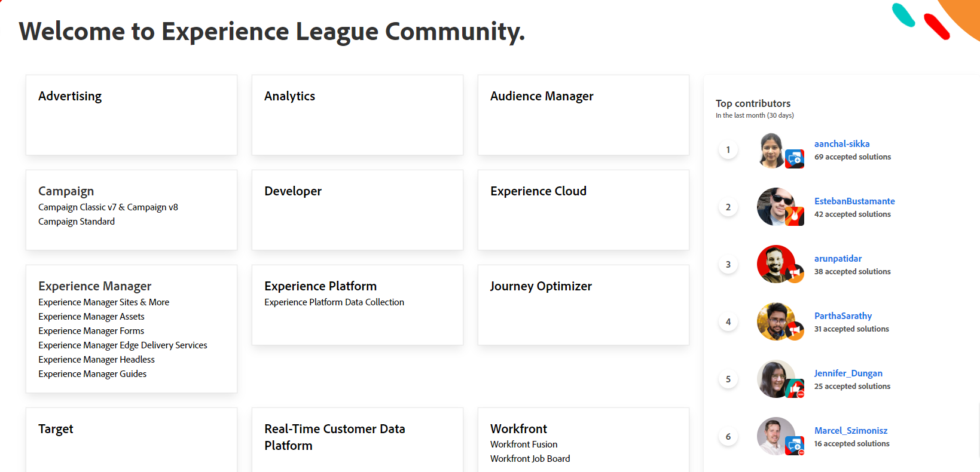This screenshot has height=472, width=980.
Task: Click Marcel_Szimonisz's rank badge icon
Action: pos(795,446)
